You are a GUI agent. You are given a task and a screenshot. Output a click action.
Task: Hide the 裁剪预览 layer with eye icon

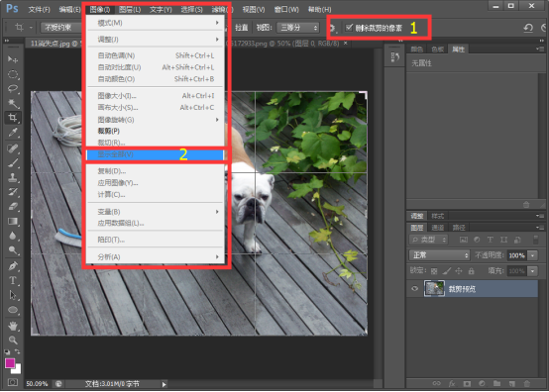tap(414, 289)
